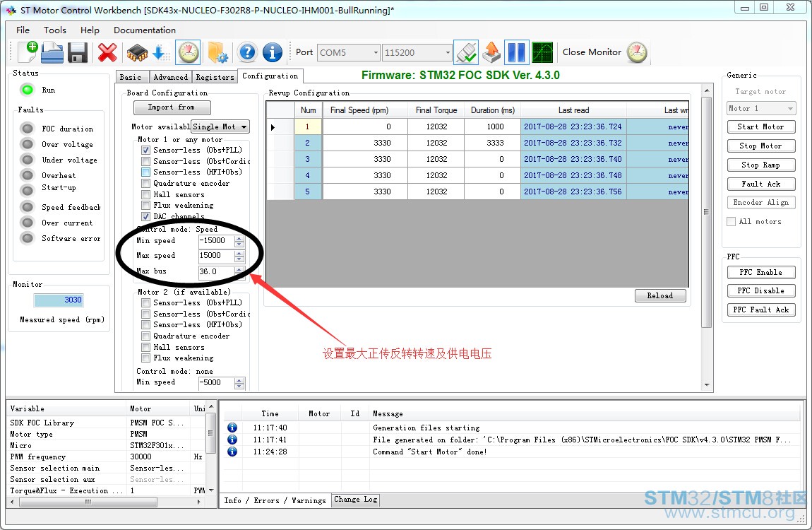
Task: Click the FOC duration fault indicator
Action: (x=28, y=128)
